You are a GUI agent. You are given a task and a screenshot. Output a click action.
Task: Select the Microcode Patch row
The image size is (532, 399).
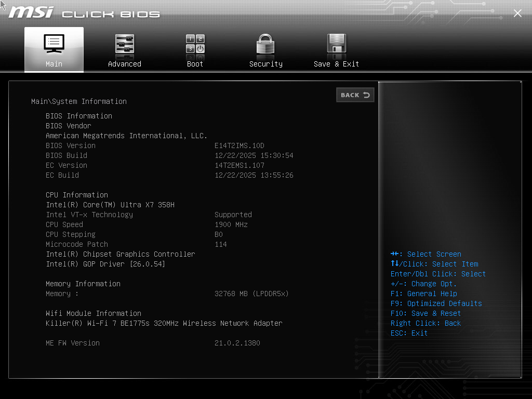point(77,244)
